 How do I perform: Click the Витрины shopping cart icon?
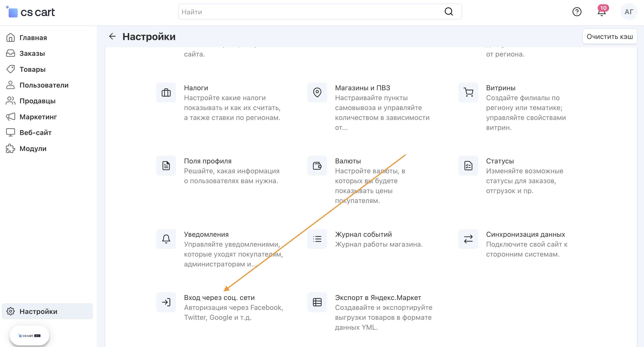pyautogui.click(x=468, y=92)
